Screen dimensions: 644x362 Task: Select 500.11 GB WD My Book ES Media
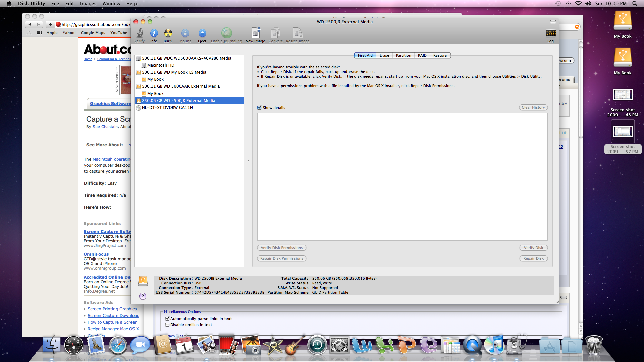189,72
